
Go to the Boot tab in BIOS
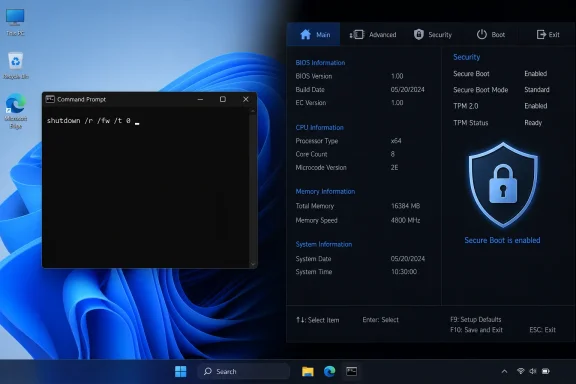490,35
